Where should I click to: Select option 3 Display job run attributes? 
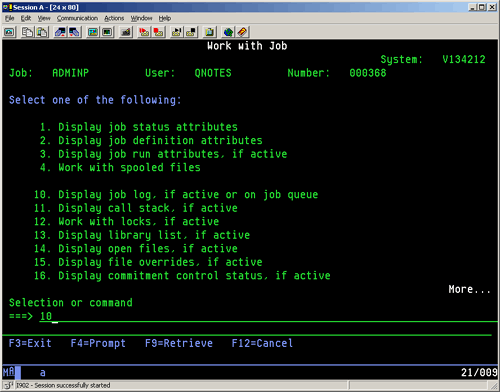click(x=163, y=154)
